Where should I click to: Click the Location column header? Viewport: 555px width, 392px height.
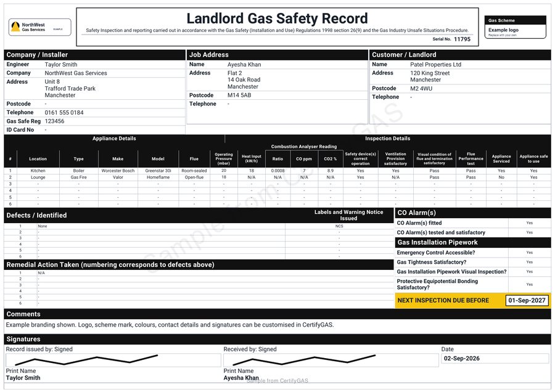pyautogui.click(x=38, y=159)
